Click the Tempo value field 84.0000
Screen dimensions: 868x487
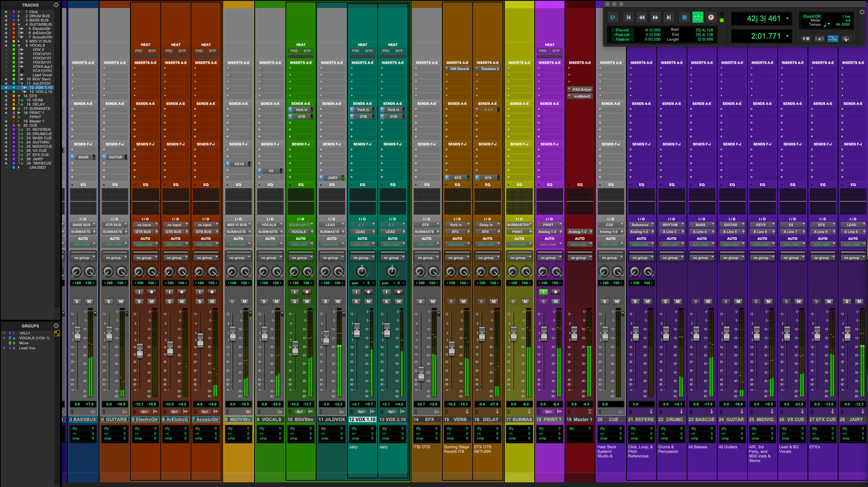pyautogui.click(x=843, y=25)
